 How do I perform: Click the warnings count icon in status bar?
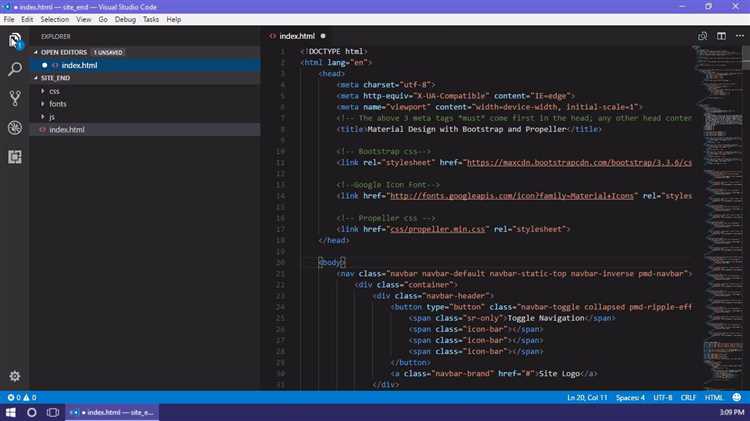click(x=26, y=398)
